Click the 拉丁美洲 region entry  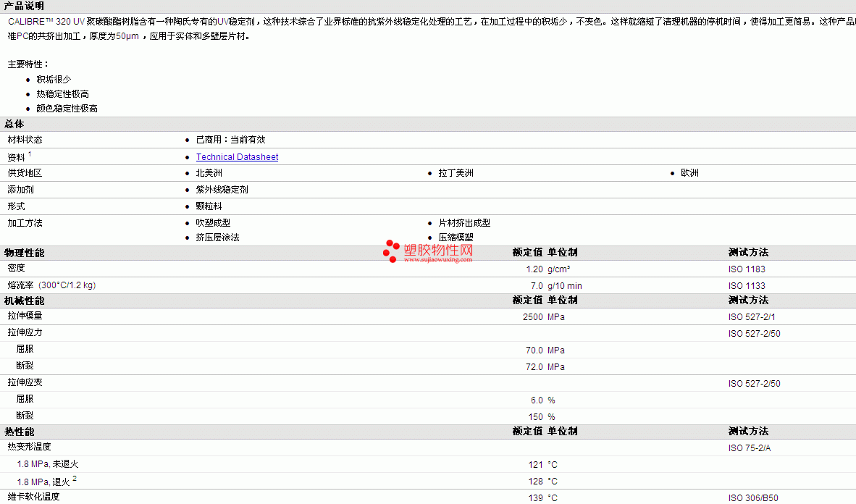pyautogui.click(x=456, y=173)
